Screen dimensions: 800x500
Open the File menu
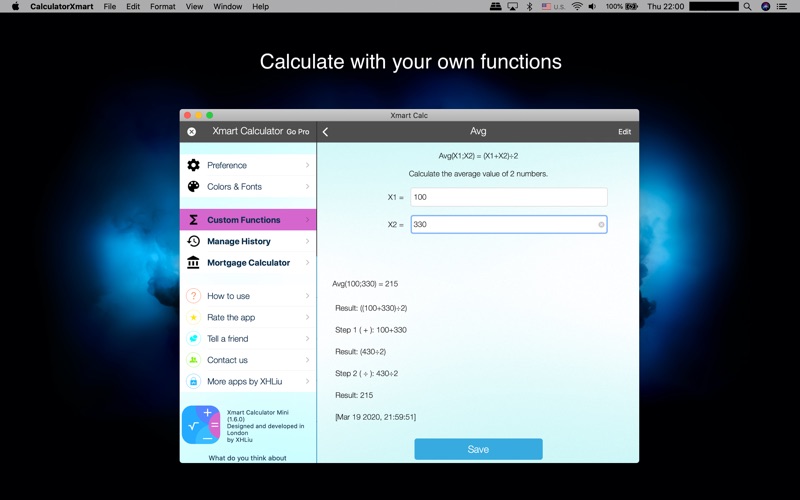point(110,7)
